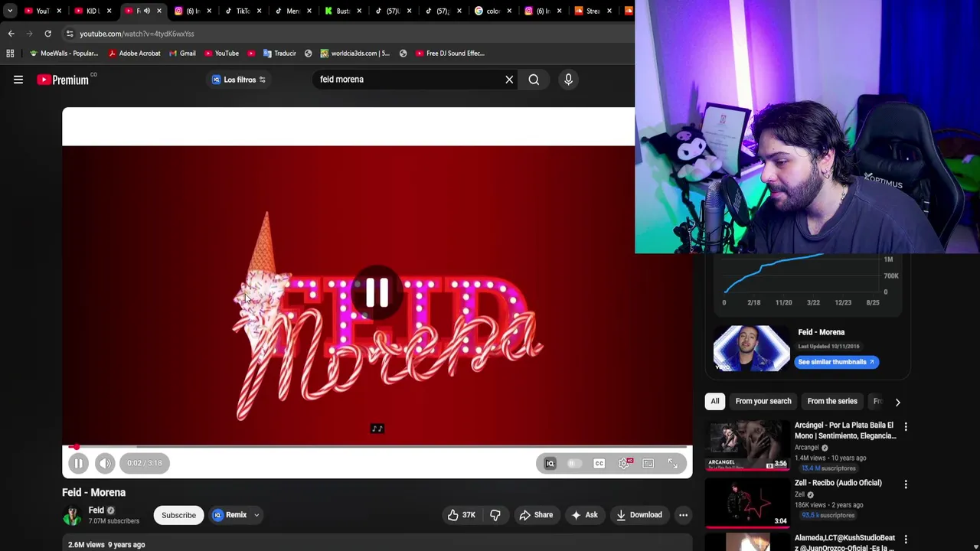
Task: Pause video with the bottom-left pause button
Action: coord(78,463)
